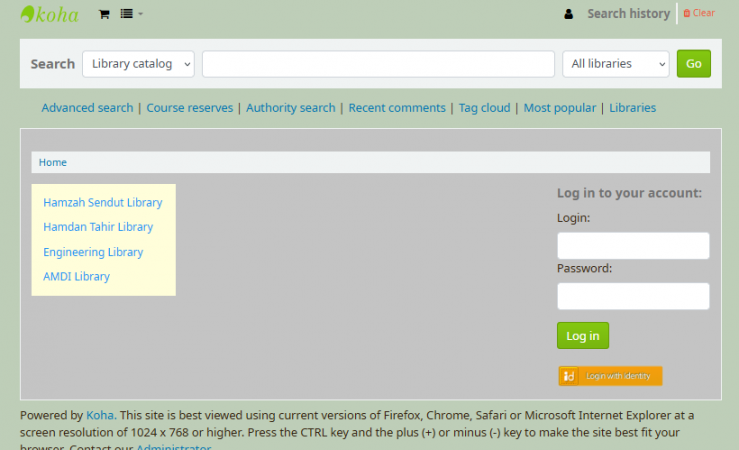
Task: Open Search history link
Action: coord(628,14)
